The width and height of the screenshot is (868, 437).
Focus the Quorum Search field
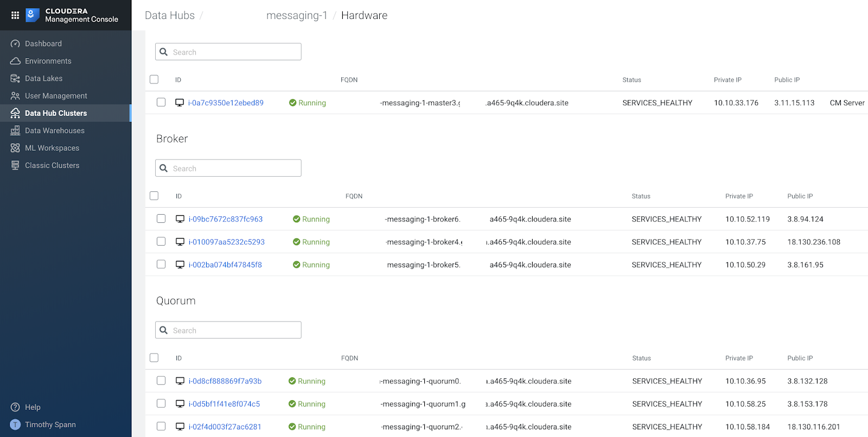point(228,330)
